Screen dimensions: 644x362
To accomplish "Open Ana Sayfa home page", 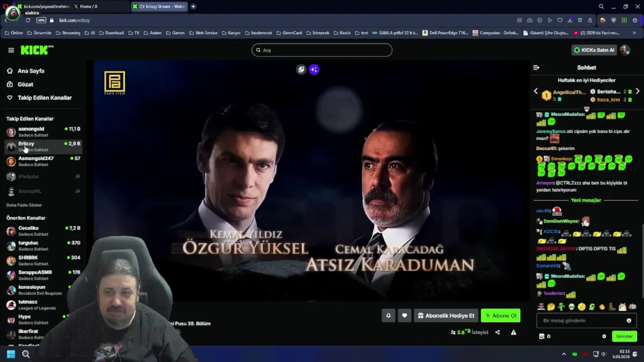I will [31, 71].
